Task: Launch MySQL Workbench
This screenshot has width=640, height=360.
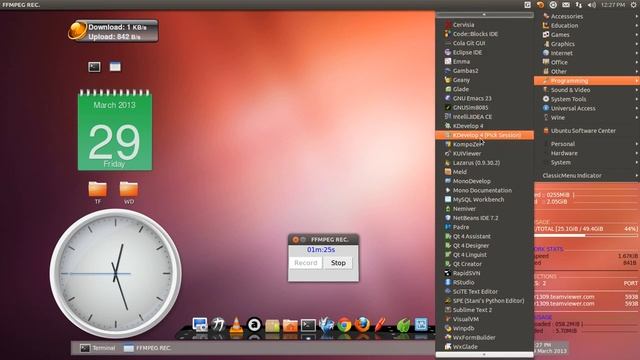Action: 484,200
